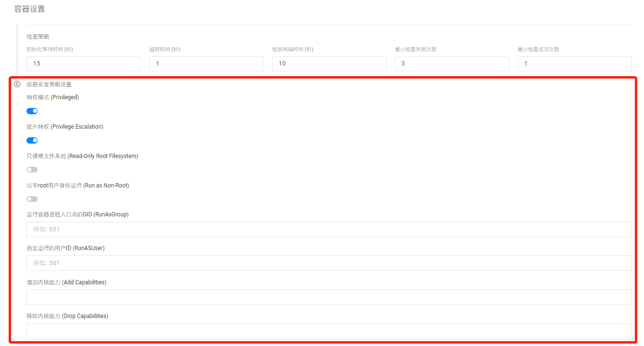
Task: Click the 检测间隔时间 field showing 10
Action: point(329,64)
